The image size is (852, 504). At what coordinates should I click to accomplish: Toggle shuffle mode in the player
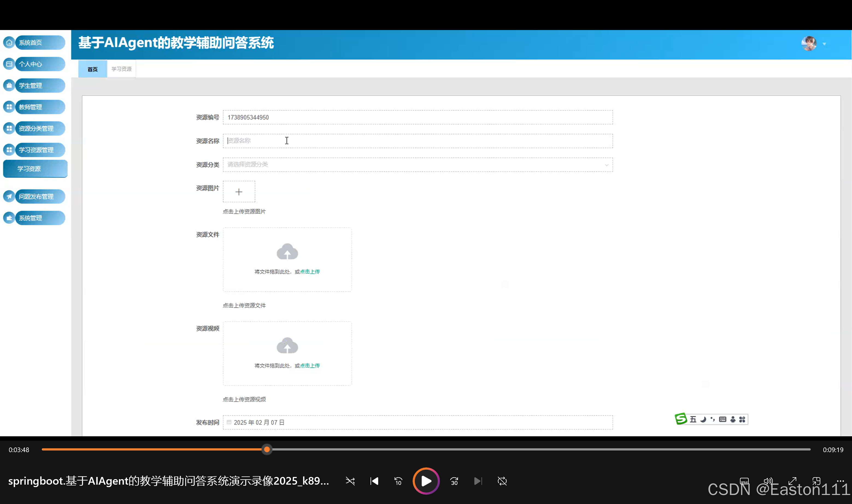click(x=350, y=481)
